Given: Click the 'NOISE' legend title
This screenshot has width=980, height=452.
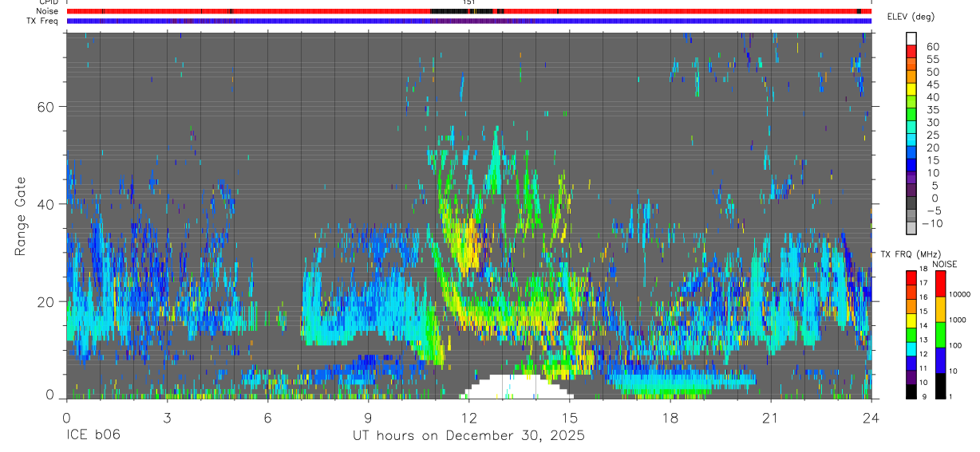Looking at the screenshot, I should tap(944, 264).
